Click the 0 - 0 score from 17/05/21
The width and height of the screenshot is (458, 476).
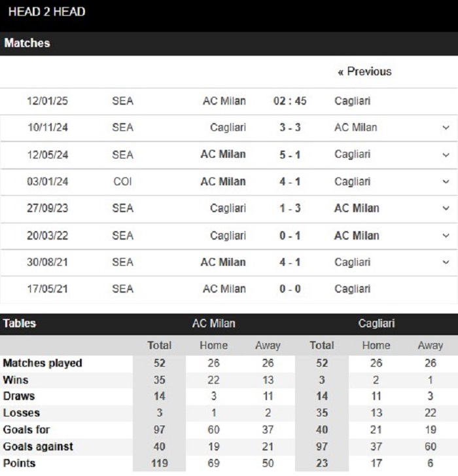click(290, 289)
